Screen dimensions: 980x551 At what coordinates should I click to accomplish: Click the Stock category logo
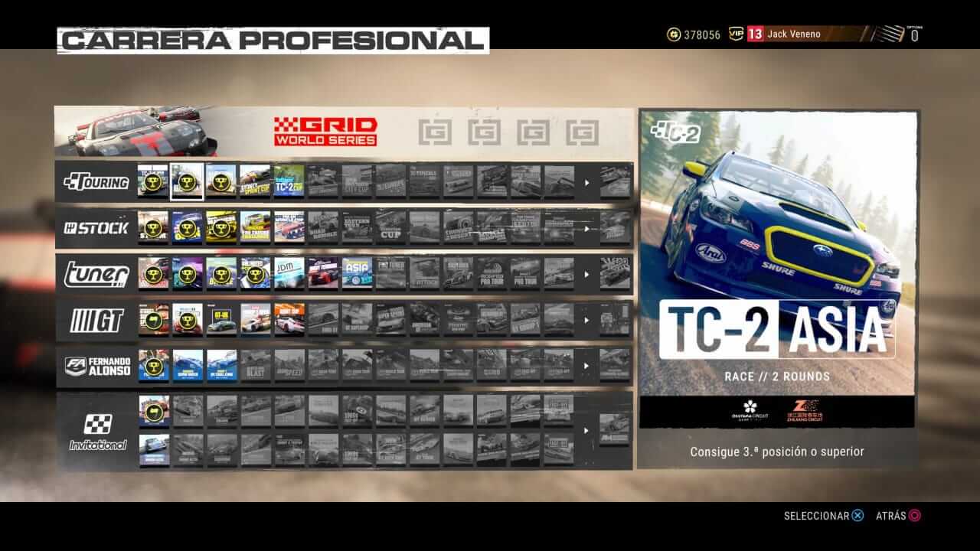[x=96, y=228]
